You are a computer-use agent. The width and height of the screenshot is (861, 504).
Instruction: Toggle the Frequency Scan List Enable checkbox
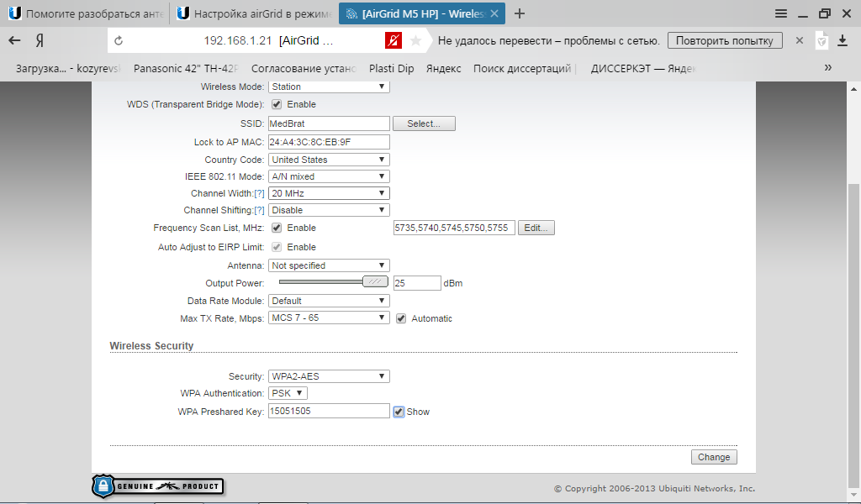tap(276, 228)
